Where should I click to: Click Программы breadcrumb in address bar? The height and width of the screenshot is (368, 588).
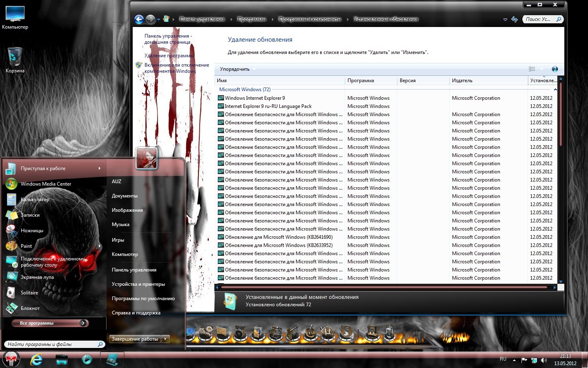pos(252,19)
